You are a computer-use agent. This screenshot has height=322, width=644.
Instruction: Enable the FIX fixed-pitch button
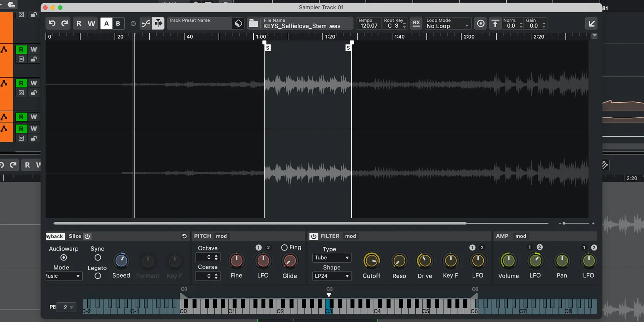(416, 23)
